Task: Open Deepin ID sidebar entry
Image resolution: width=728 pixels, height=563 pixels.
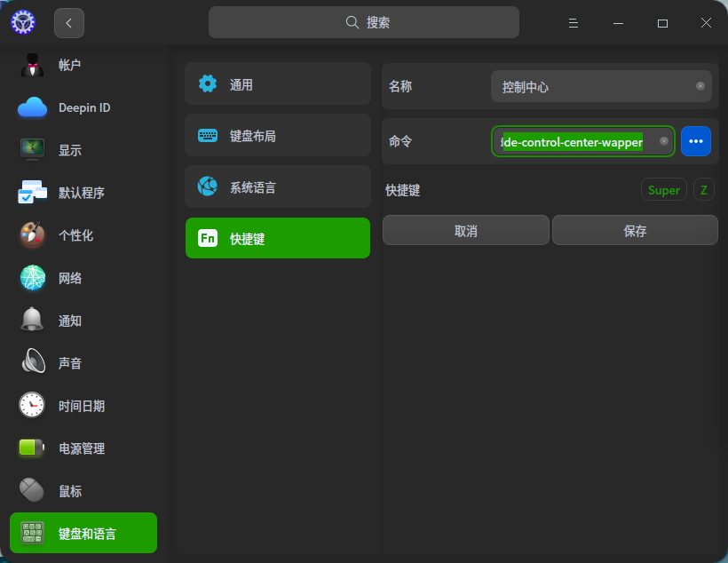Action: pos(83,107)
